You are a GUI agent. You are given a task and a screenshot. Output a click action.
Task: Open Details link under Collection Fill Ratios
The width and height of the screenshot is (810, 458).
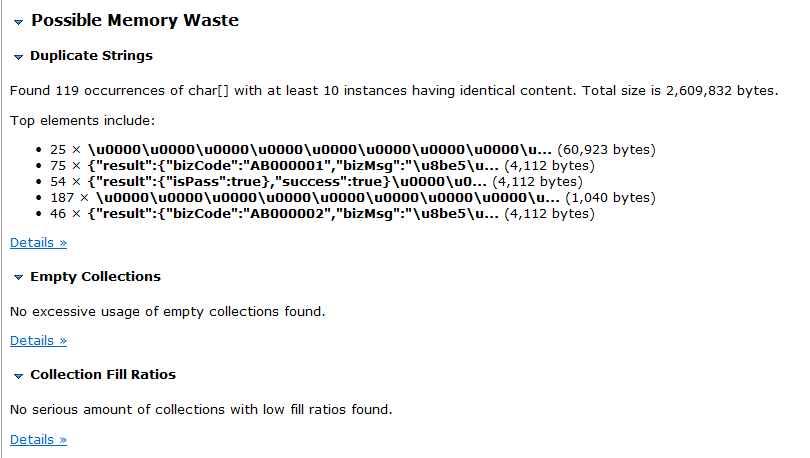click(38, 439)
